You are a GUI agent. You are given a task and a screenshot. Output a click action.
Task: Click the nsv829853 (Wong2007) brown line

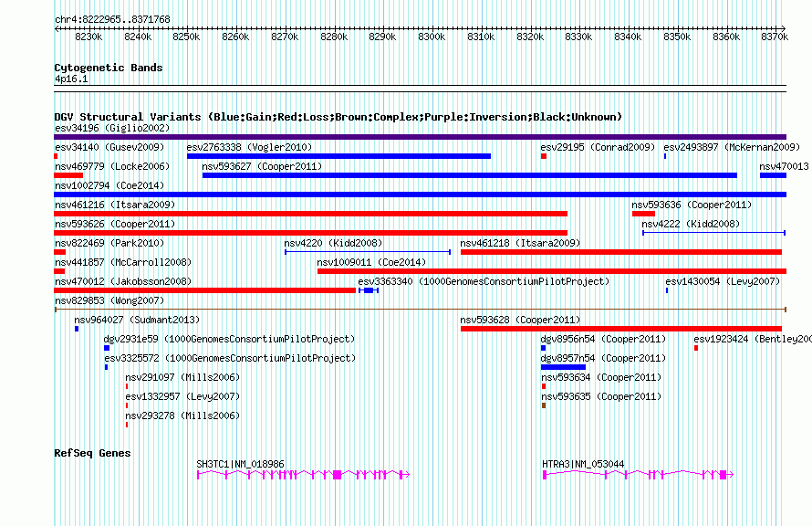420,310
